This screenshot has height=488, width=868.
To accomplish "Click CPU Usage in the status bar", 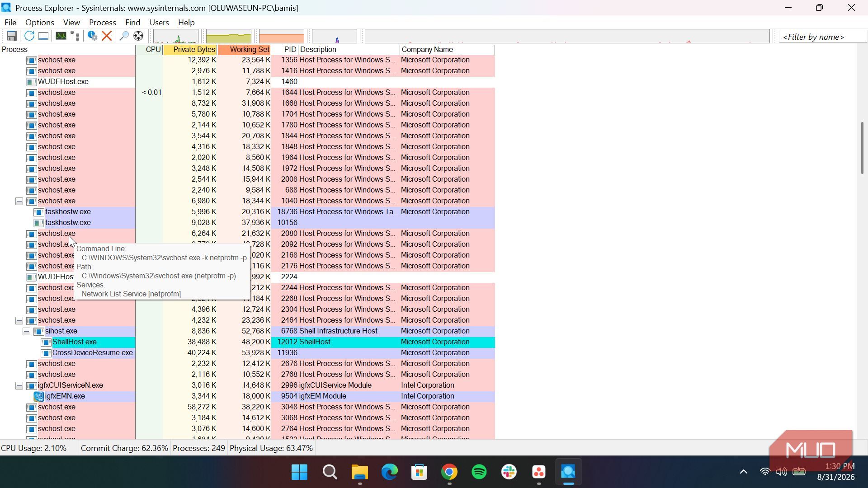I will tap(34, 448).
